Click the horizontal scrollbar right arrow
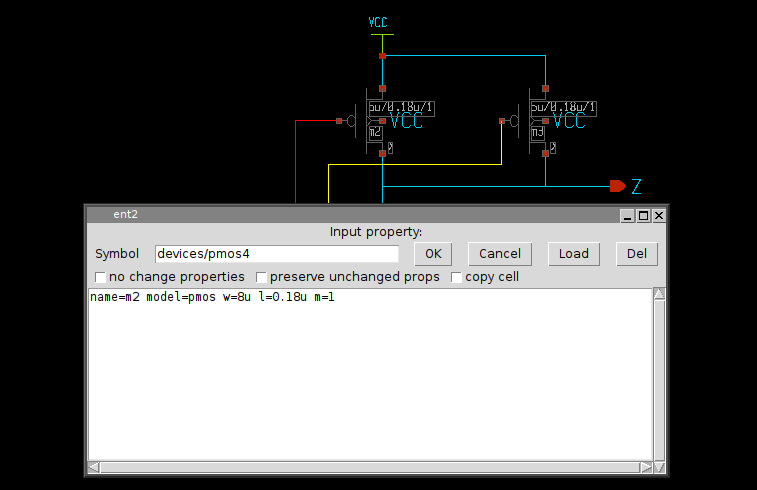757x490 pixels. (x=645, y=467)
